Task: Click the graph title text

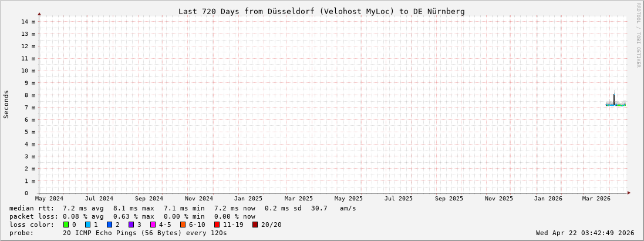Action: pos(321,11)
